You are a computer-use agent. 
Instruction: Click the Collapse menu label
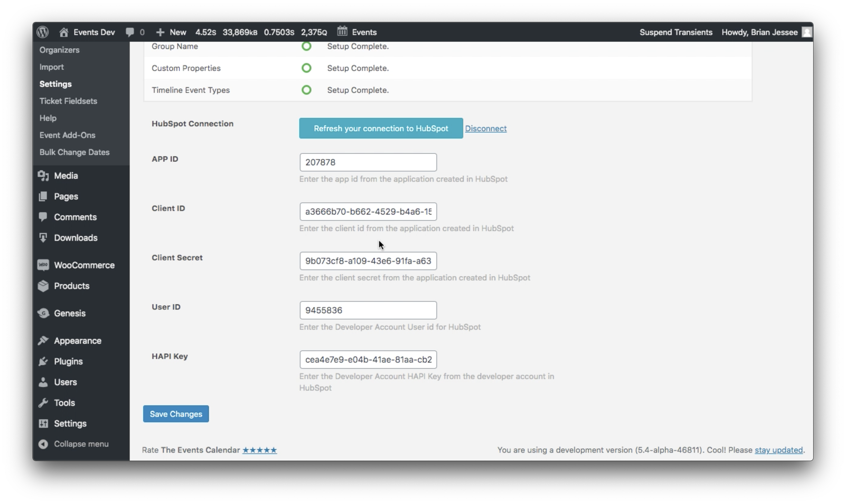point(81,444)
